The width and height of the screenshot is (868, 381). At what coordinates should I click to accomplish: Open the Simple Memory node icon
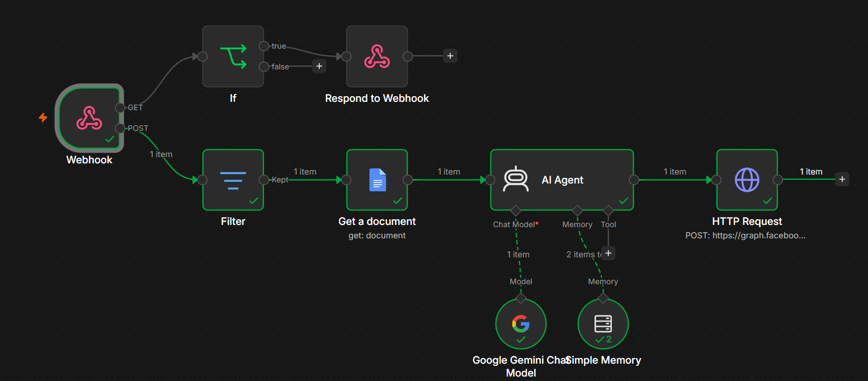pos(603,323)
